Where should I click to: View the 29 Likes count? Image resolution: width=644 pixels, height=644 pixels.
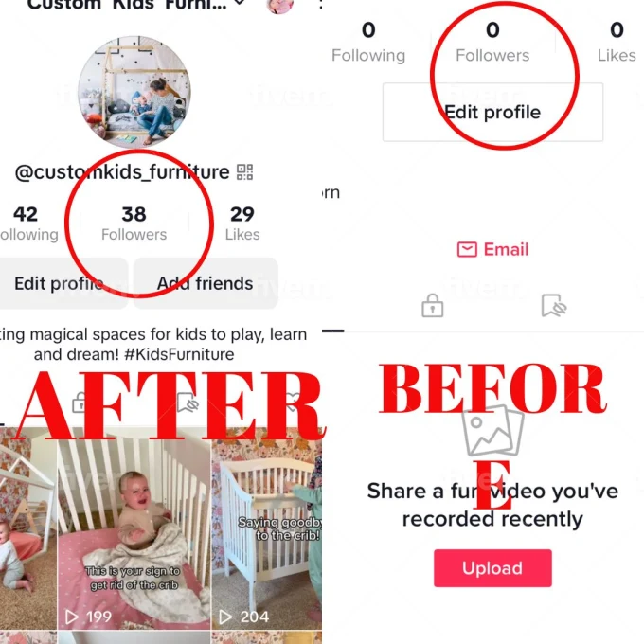pos(242,224)
